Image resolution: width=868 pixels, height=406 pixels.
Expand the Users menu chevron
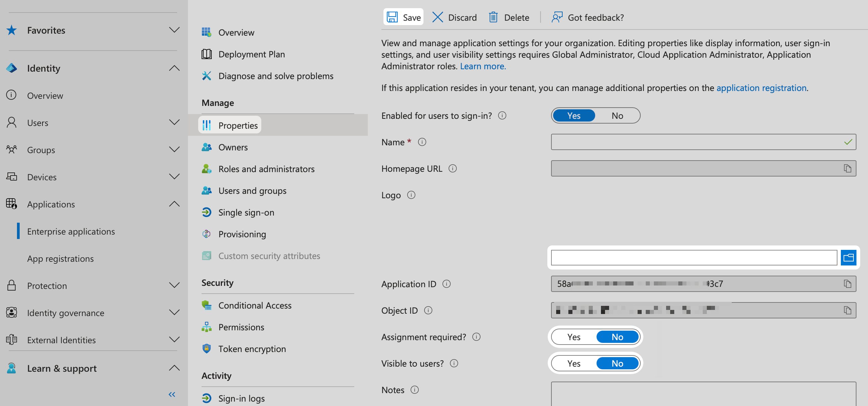click(174, 123)
